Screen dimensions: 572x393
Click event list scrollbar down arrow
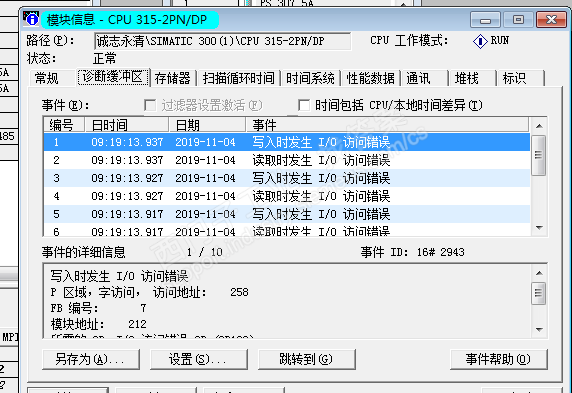tap(539, 228)
